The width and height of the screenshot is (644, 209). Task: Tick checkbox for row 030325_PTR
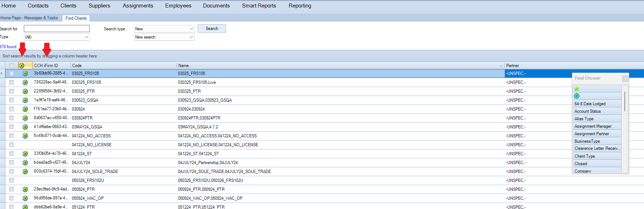[x=12, y=91]
